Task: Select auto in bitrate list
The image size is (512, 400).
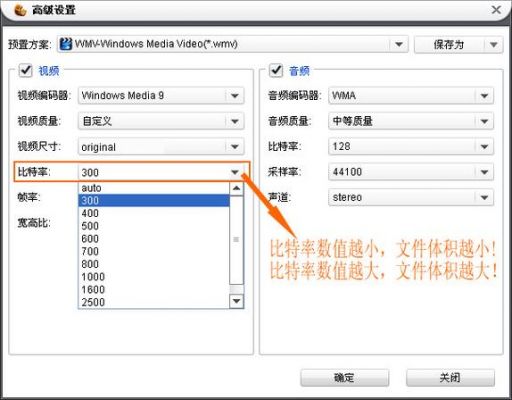Action: click(x=154, y=188)
